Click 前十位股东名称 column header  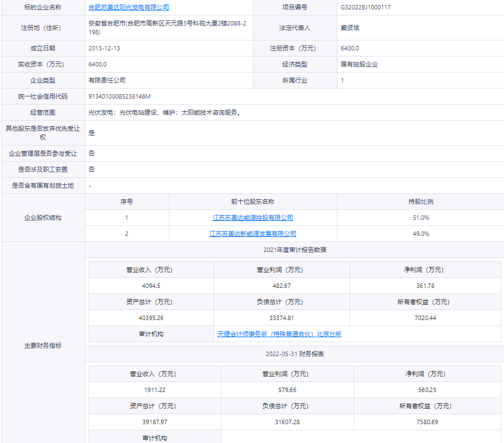click(x=253, y=202)
